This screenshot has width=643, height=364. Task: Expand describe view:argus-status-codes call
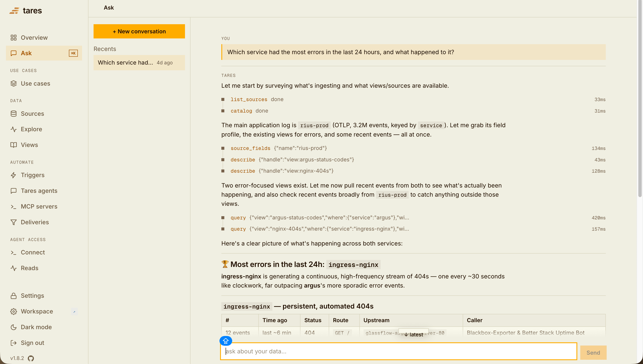tap(413, 159)
